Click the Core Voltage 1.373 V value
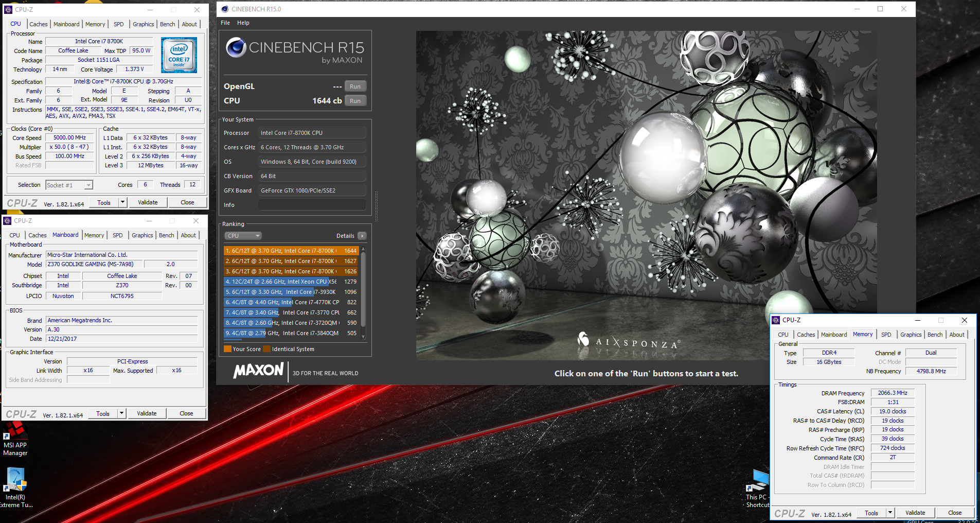Image resolution: width=980 pixels, height=523 pixels. (x=135, y=69)
